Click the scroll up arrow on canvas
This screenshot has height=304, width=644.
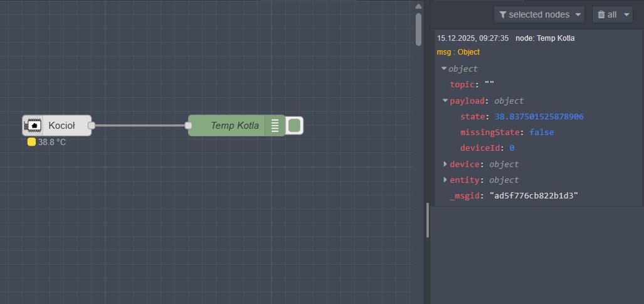pos(418,6)
